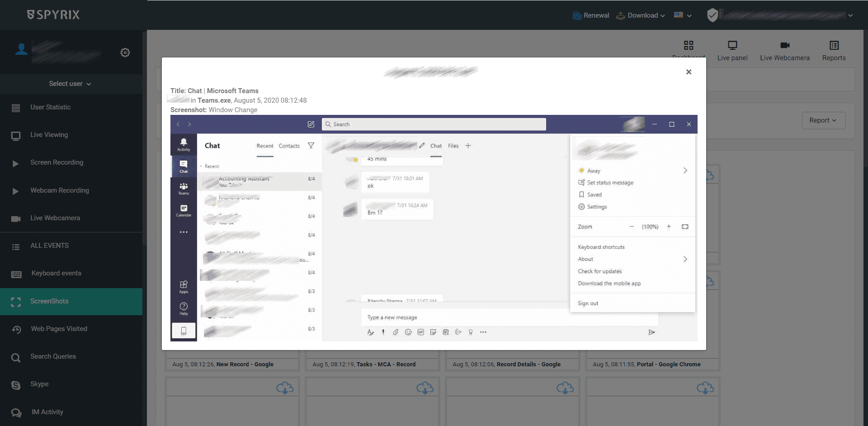This screenshot has height=426, width=868.
Task: Open ALL EVENTS list in sidebar
Action: pyautogui.click(x=49, y=246)
